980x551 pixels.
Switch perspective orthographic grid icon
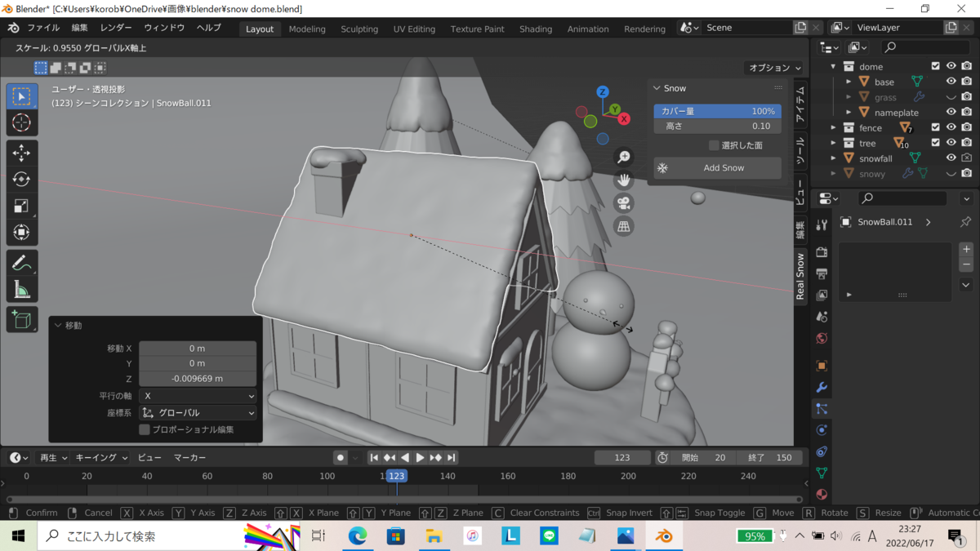click(624, 227)
